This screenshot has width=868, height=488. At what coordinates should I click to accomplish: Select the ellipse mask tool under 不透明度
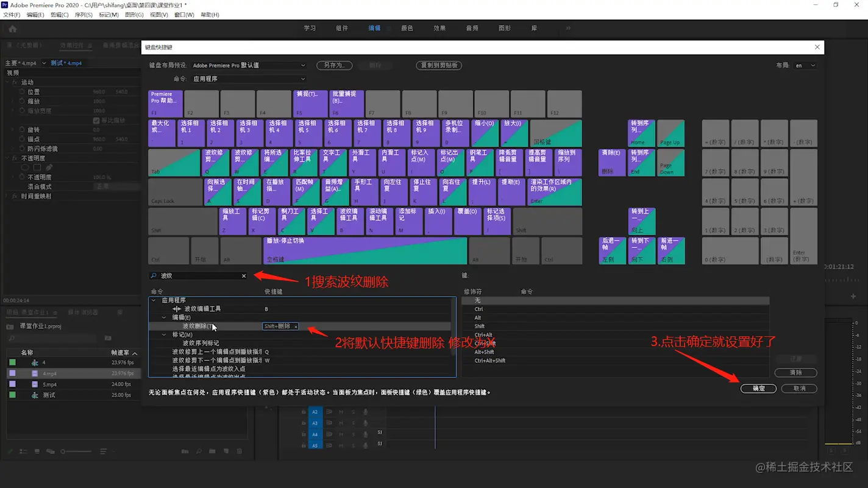coord(25,168)
